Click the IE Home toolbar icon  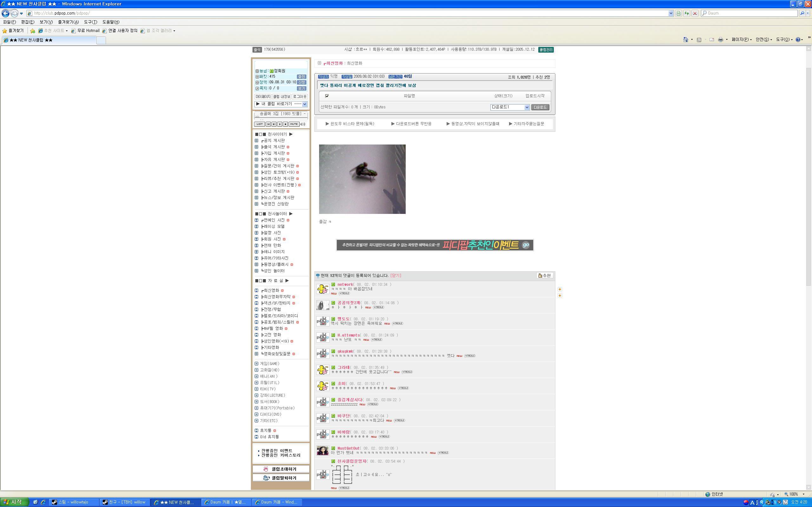(x=685, y=40)
